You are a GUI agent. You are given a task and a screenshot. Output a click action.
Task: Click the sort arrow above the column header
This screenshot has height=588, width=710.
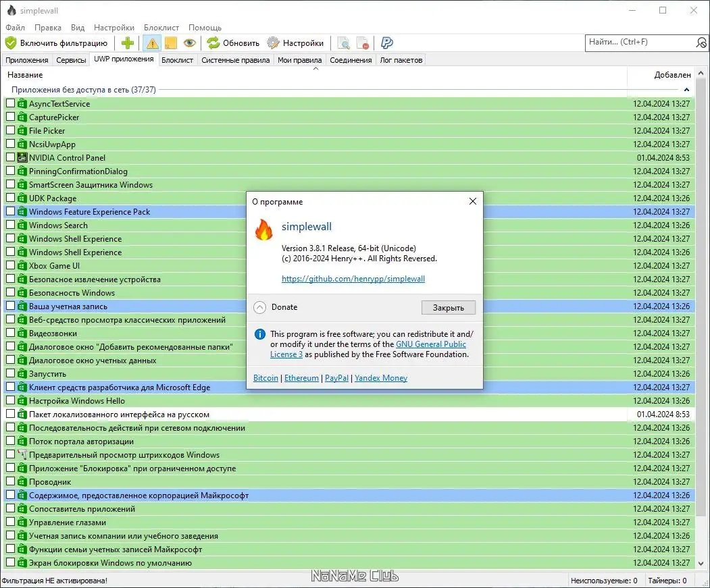(x=316, y=69)
